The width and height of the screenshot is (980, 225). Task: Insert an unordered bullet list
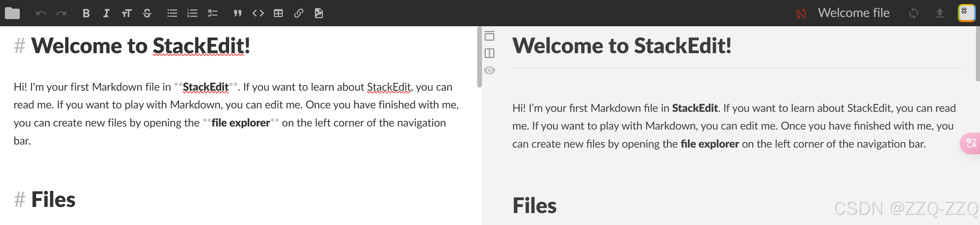172,13
